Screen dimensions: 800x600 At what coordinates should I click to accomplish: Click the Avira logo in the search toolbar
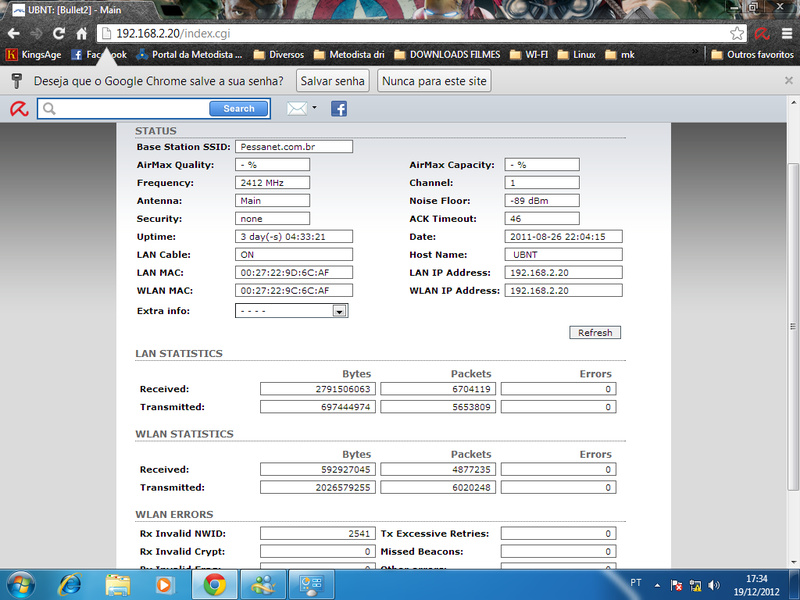(19, 109)
